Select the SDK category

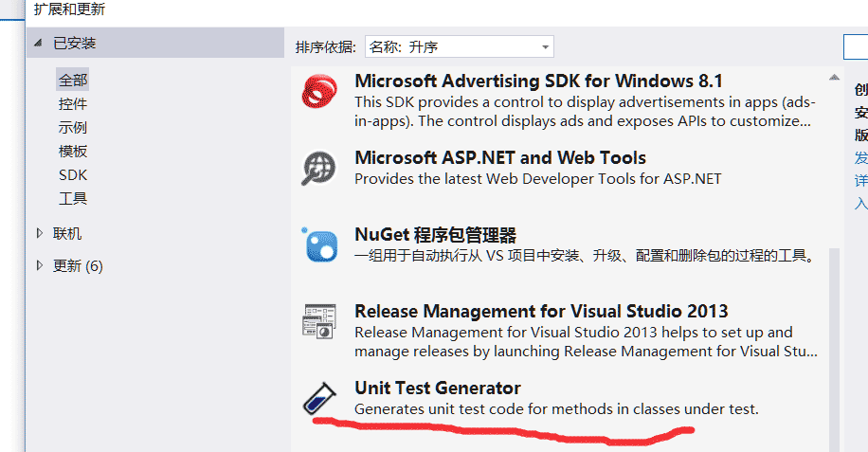[73, 175]
